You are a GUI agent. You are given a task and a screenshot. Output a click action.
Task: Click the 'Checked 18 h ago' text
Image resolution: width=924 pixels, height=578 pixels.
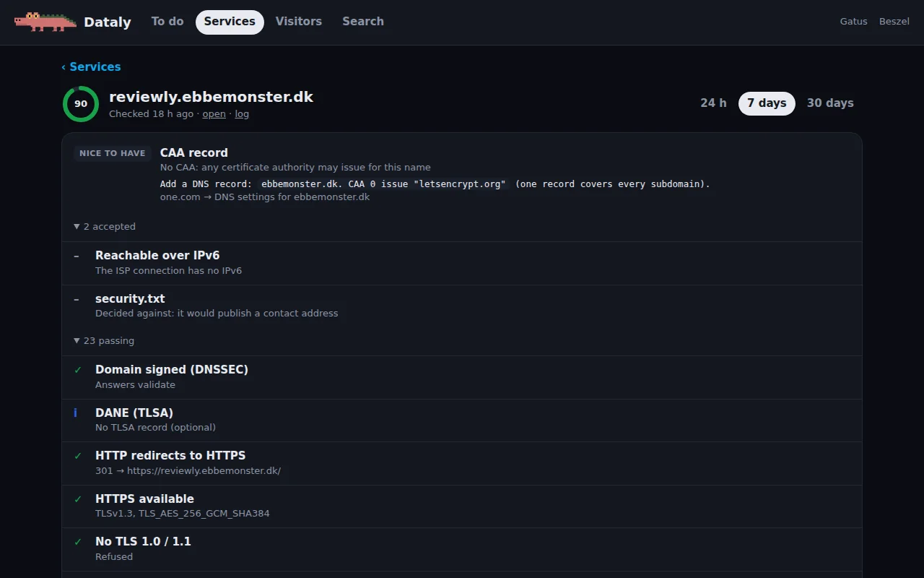pyautogui.click(x=151, y=114)
